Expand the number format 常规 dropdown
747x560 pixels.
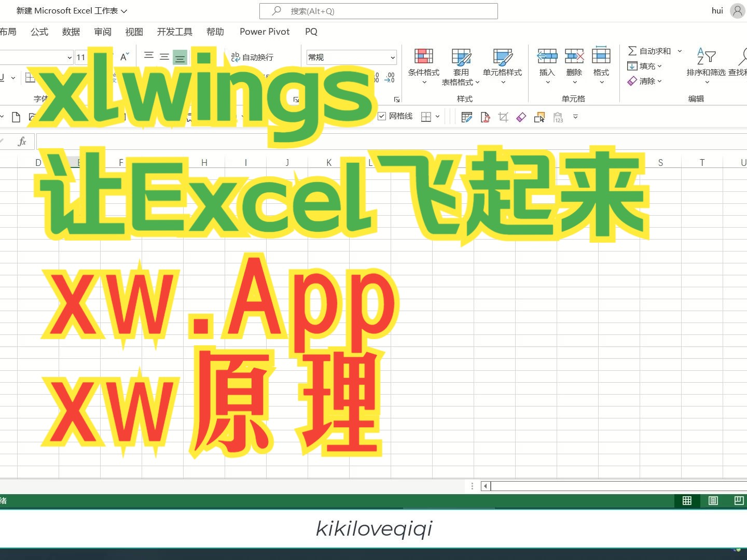(393, 58)
